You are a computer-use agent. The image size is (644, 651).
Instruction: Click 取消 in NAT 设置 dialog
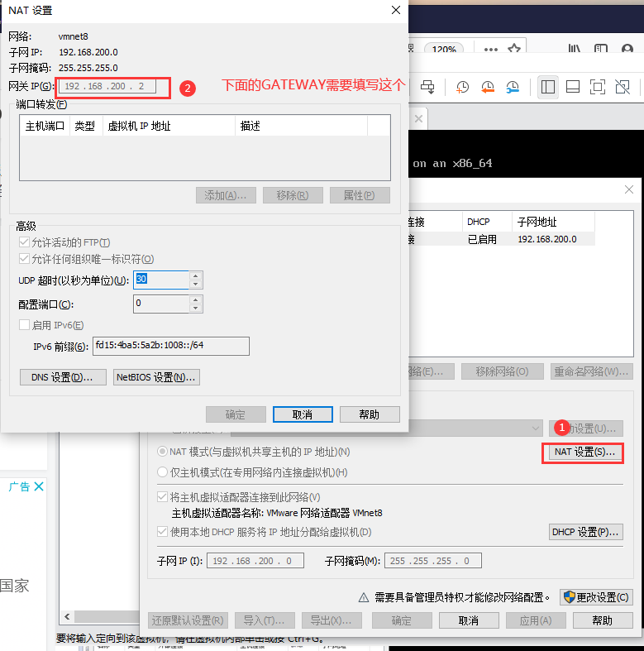303,414
